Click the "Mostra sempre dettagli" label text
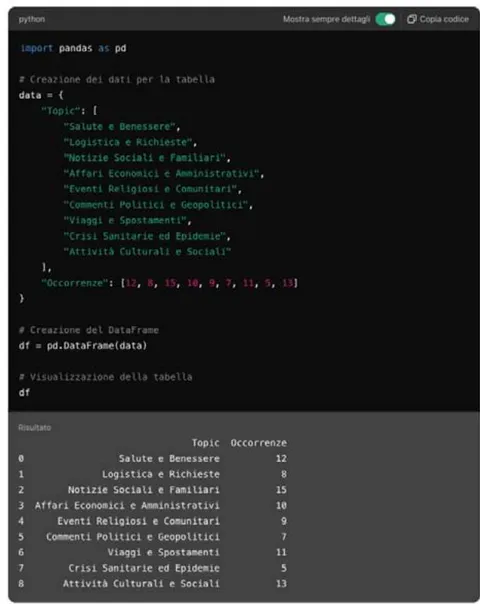This screenshot has width=480, height=604. pos(326,19)
